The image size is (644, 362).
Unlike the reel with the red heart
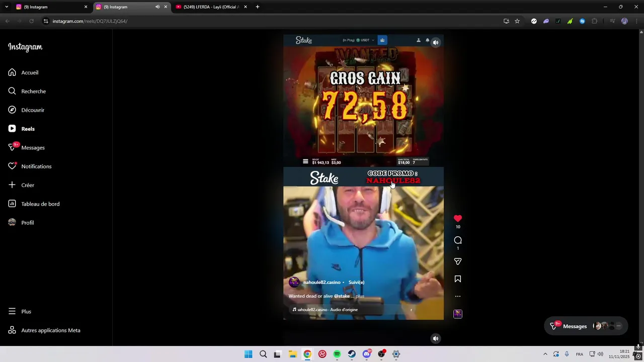pyautogui.click(x=458, y=218)
